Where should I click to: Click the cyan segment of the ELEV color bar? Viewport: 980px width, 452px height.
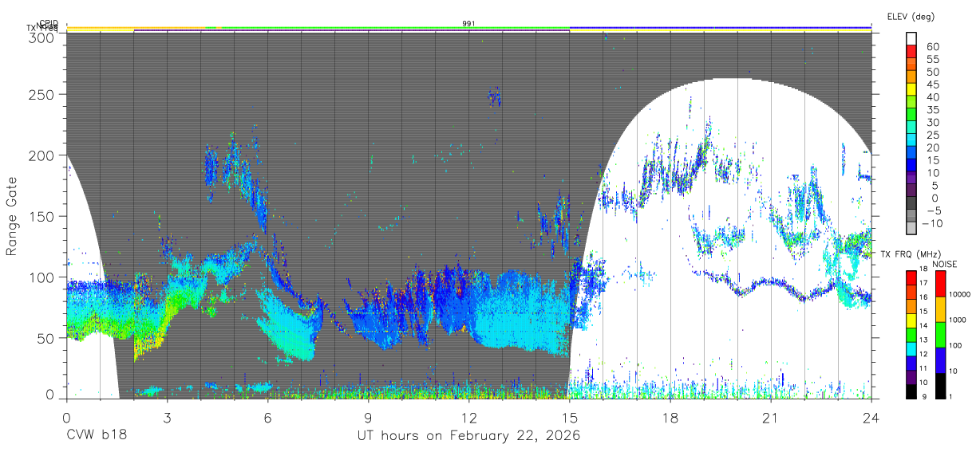pyautogui.click(x=911, y=140)
